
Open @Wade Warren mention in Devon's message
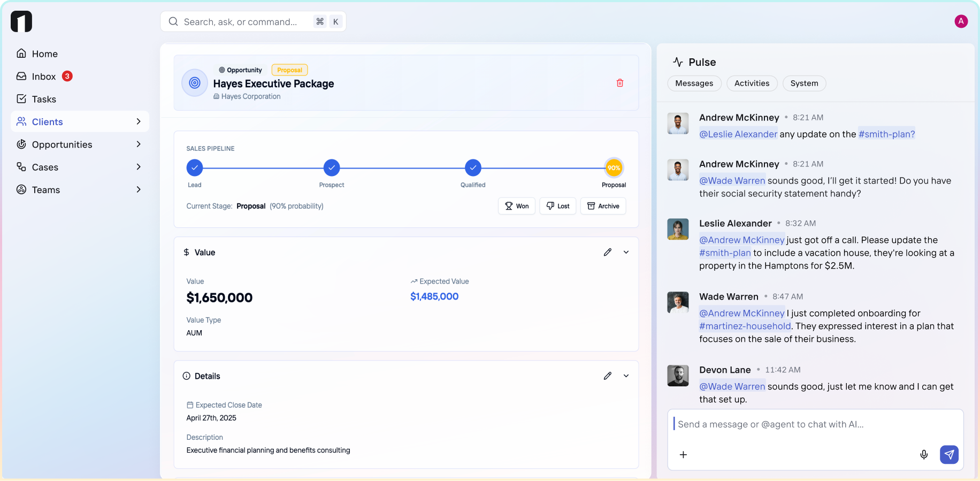coord(732,386)
